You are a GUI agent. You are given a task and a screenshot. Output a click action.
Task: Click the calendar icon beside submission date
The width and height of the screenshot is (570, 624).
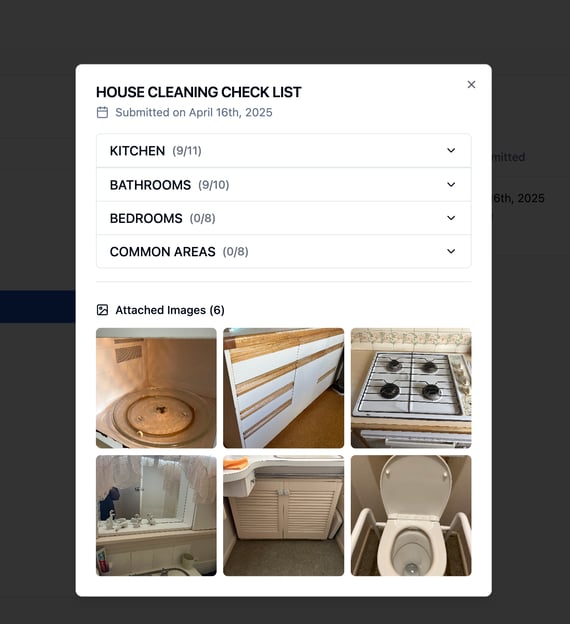(x=102, y=113)
